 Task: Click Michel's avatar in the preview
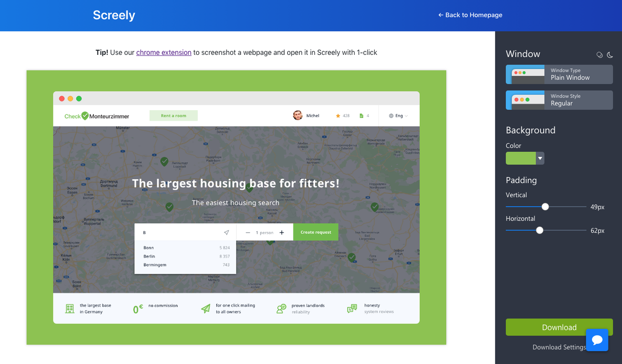click(x=298, y=115)
